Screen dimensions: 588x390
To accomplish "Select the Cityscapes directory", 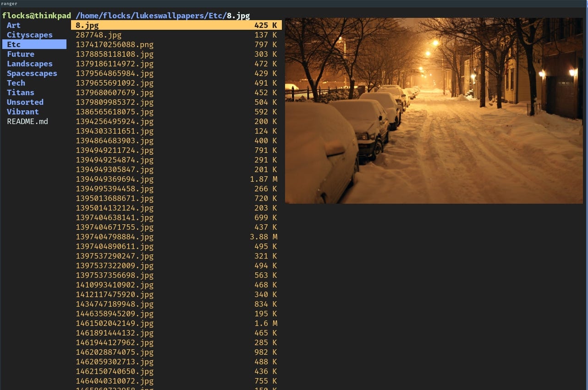I will coord(29,35).
